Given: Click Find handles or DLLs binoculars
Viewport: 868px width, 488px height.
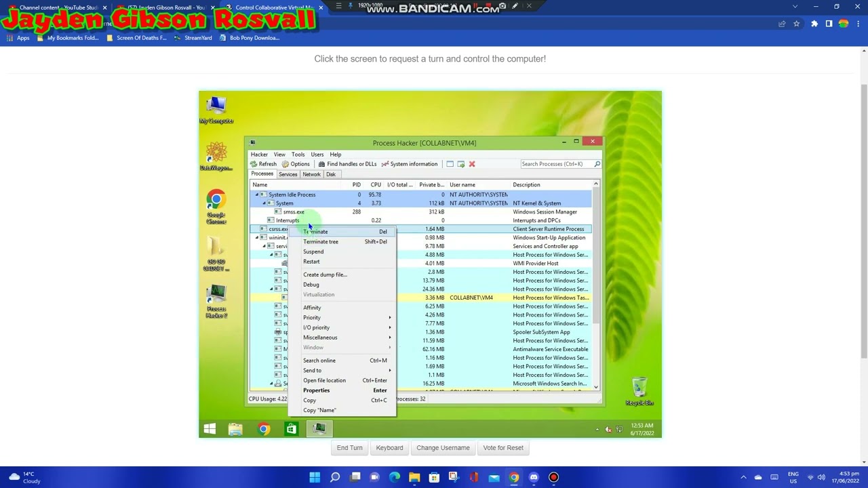Looking at the screenshot, I should click(322, 164).
